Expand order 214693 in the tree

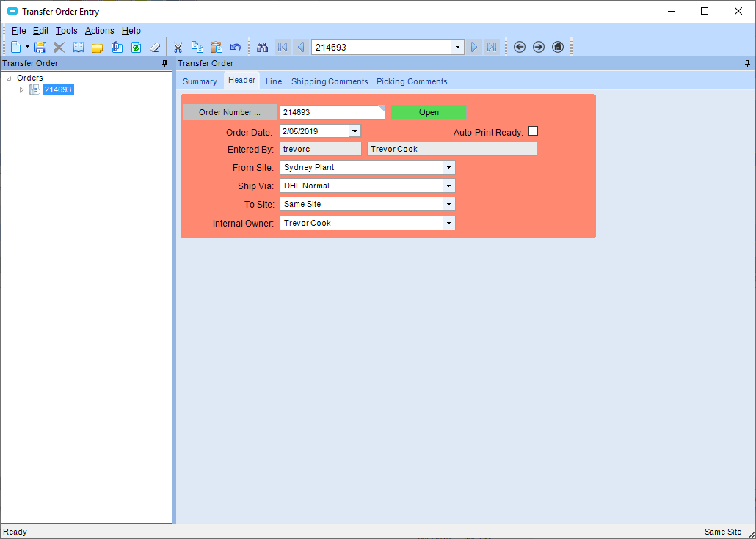(21, 89)
